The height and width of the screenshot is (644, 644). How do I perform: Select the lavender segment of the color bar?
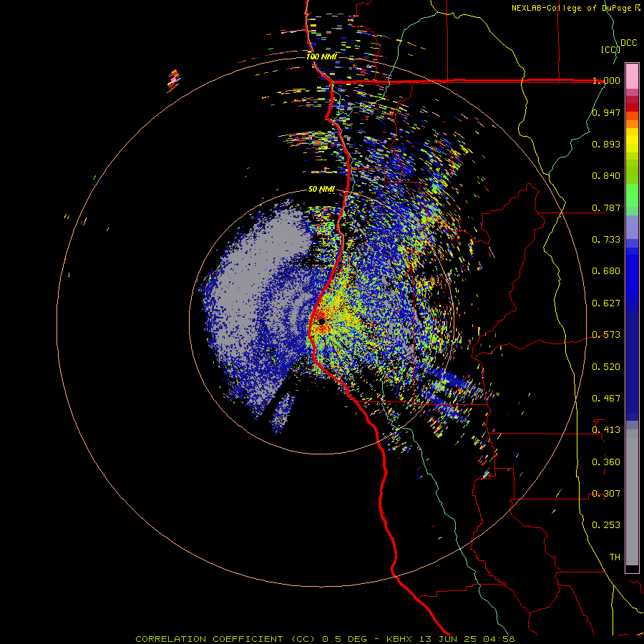[632, 228]
